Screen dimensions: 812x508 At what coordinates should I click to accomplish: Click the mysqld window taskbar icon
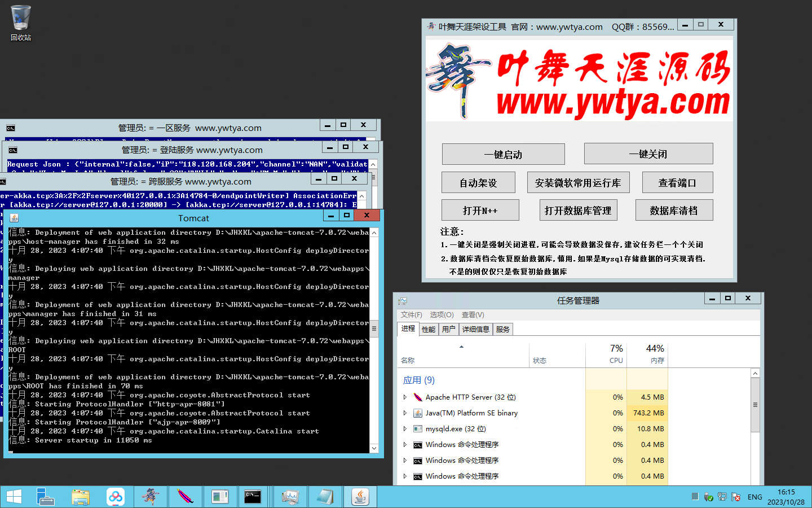click(220, 497)
